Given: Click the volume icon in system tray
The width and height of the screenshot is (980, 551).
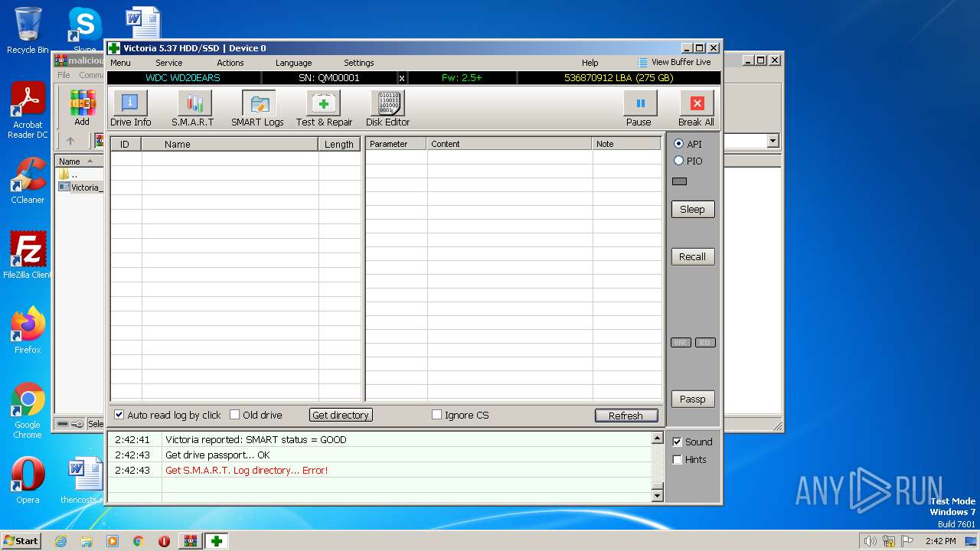Looking at the screenshot, I should coord(870,541).
